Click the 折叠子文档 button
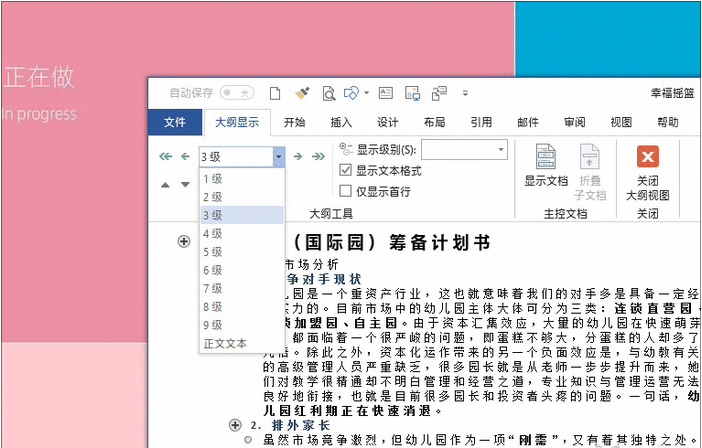 590,172
